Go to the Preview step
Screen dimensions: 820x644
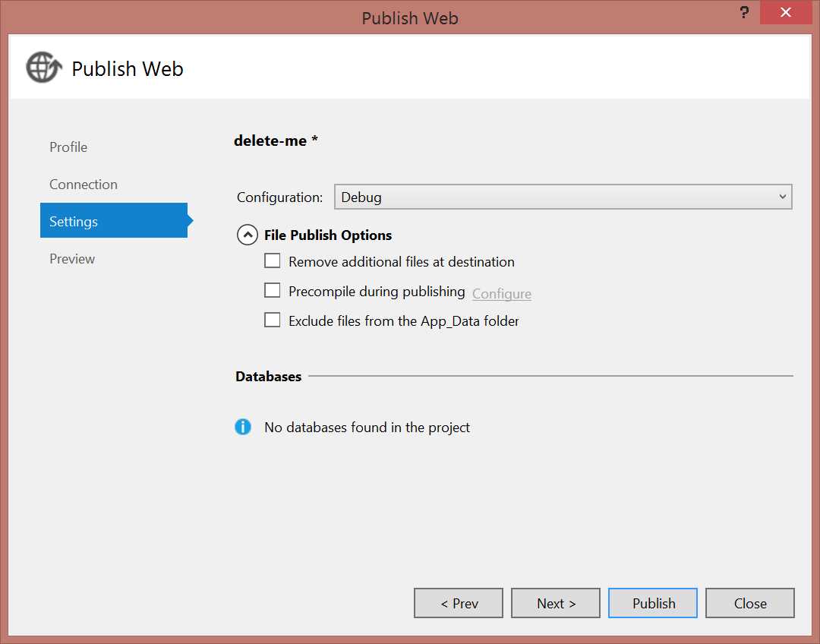(x=72, y=258)
